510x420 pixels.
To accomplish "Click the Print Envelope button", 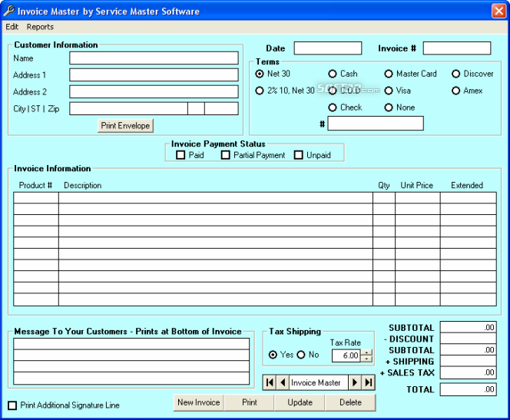I will (125, 125).
